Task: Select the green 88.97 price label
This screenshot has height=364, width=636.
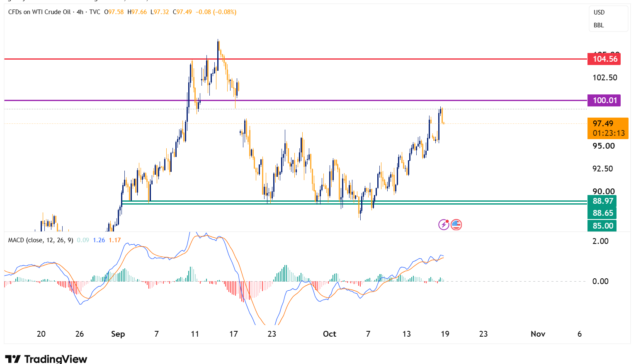Action: (x=602, y=201)
